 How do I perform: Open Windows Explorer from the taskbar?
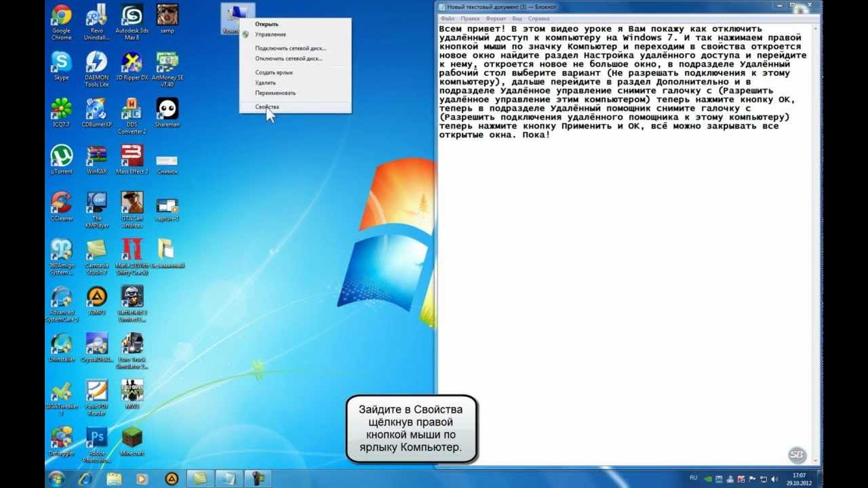coord(113,479)
